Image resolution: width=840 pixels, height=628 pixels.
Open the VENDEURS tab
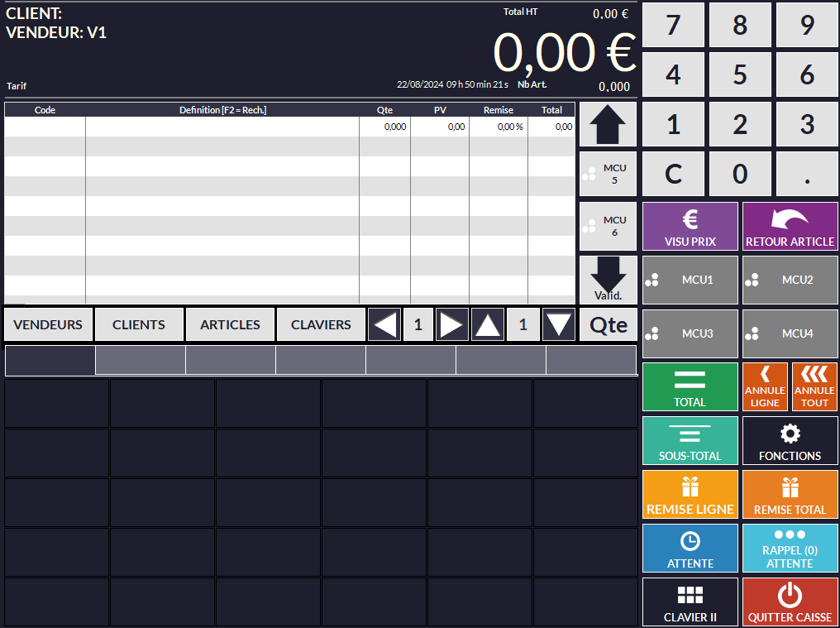click(48, 325)
